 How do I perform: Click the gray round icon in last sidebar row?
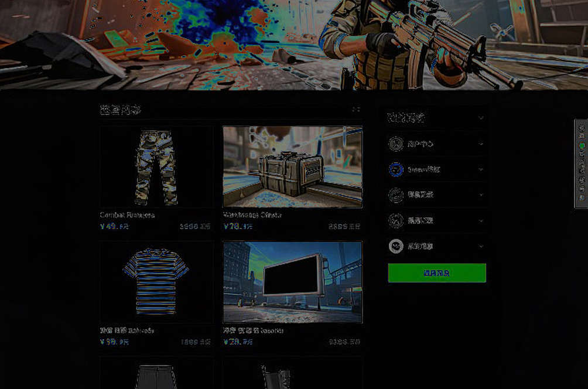pos(396,246)
